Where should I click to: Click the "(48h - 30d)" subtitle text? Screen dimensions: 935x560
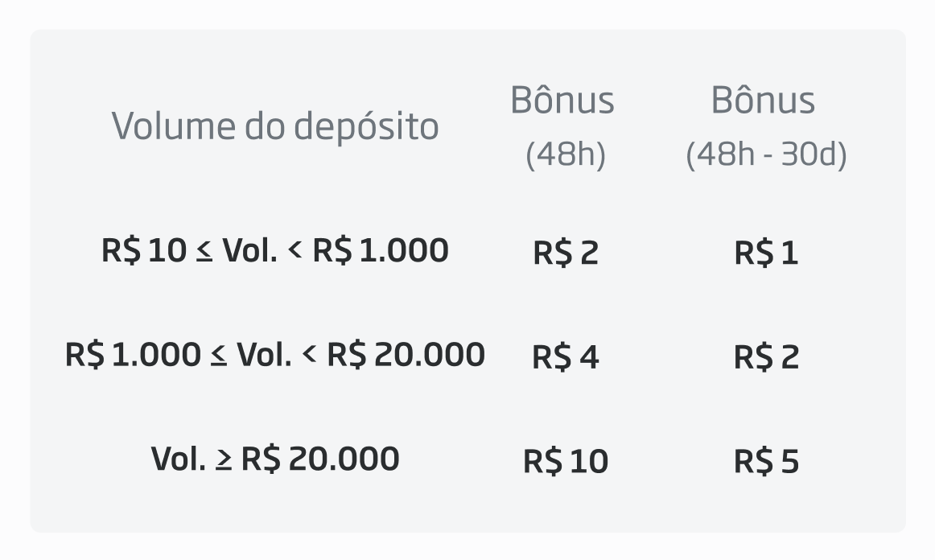coord(766,154)
